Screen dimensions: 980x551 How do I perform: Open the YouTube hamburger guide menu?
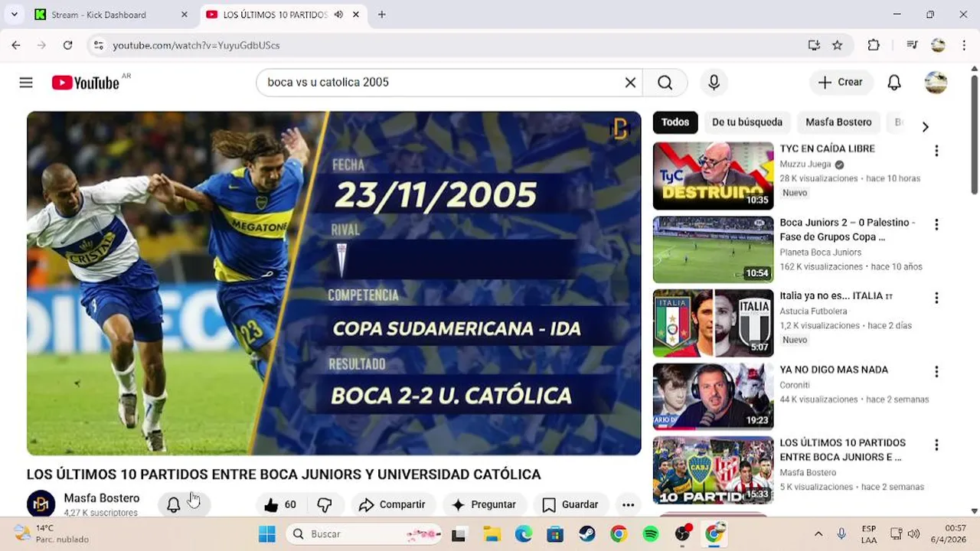26,83
